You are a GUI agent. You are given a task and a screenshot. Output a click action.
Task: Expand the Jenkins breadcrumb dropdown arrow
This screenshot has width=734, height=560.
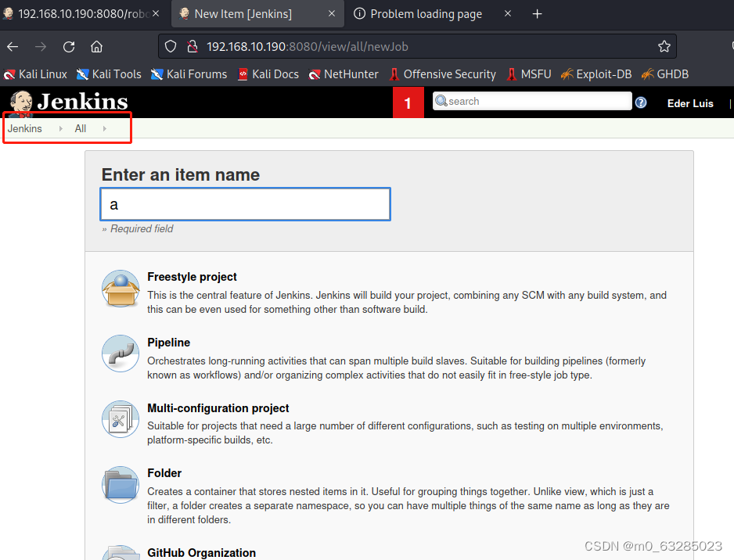[61, 128]
